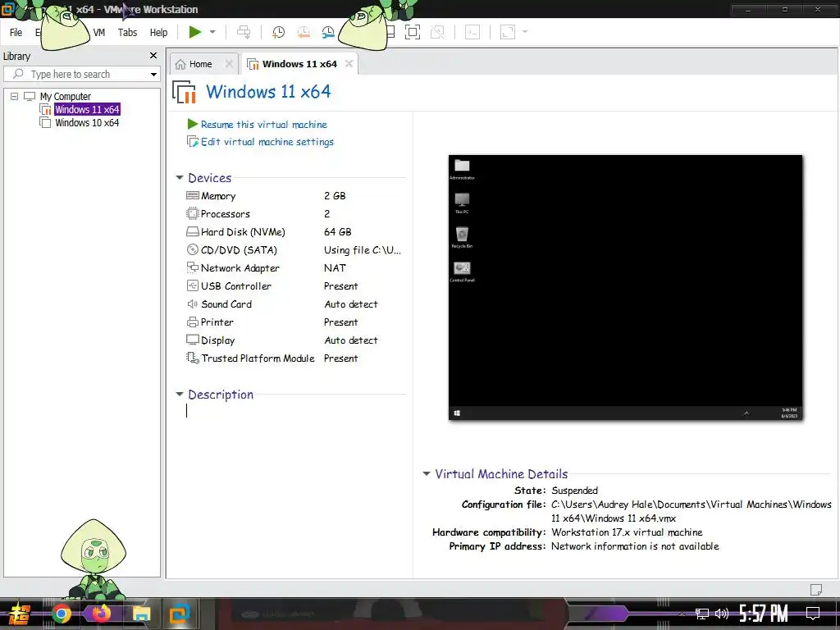Click the Memory value 2 GB
Screen dimensions: 840x630
(335, 196)
